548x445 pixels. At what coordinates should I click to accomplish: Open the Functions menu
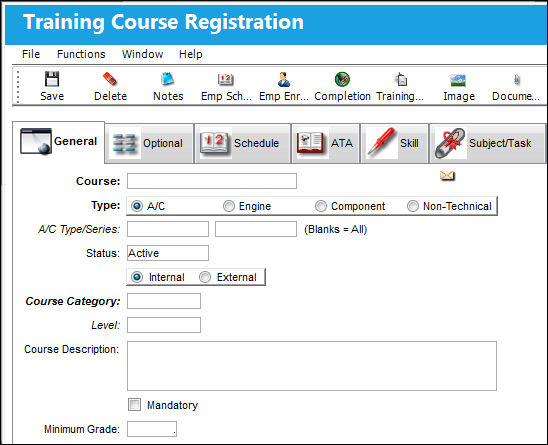(81, 54)
